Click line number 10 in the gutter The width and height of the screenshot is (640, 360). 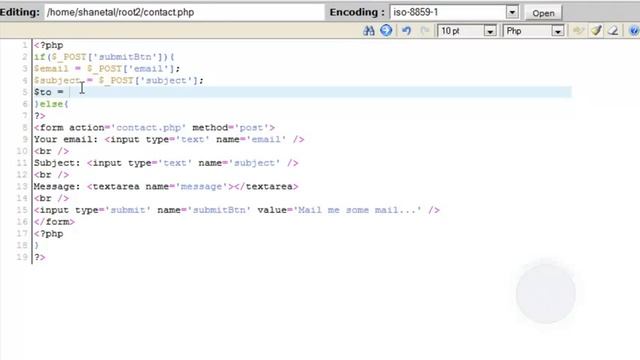click(x=22, y=151)
